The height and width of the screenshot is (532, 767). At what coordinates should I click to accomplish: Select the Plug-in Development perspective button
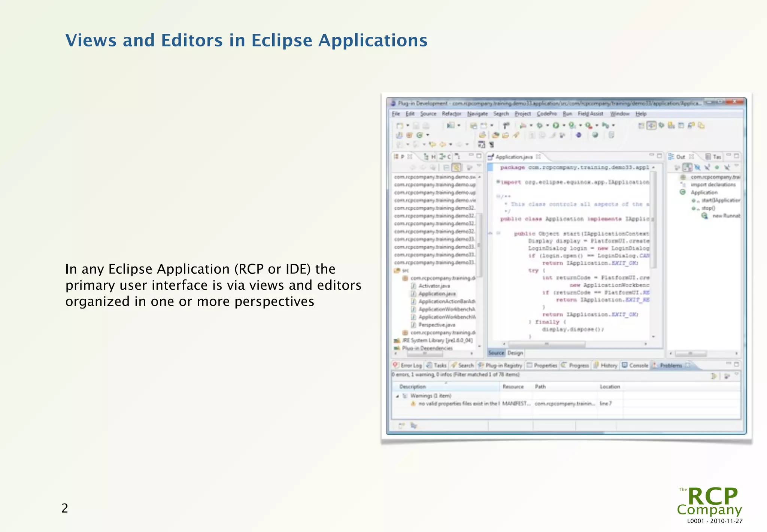point(652,126)
